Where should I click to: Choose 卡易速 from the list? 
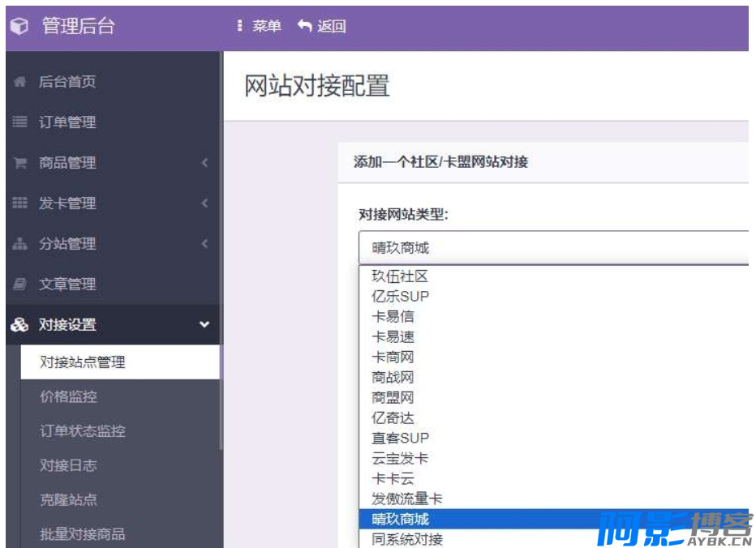click(x=554, y=337)
